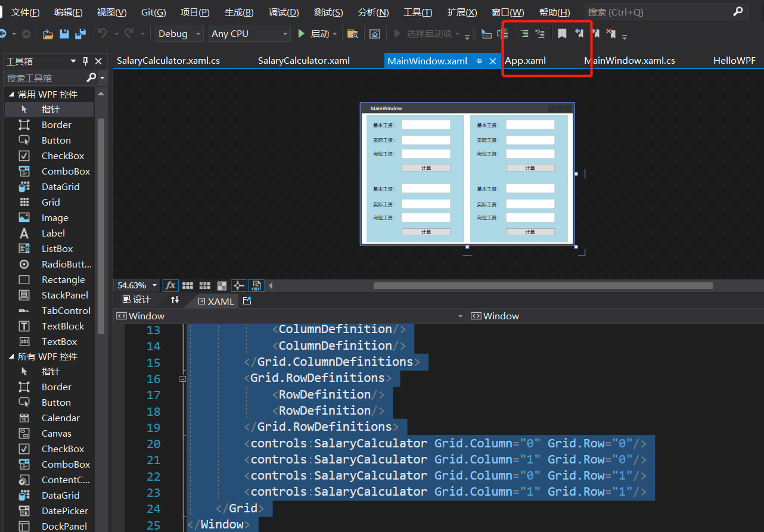Open the Any CPU platform dropdown
Screen dimensions: 764x532
[x=249, y=34]
